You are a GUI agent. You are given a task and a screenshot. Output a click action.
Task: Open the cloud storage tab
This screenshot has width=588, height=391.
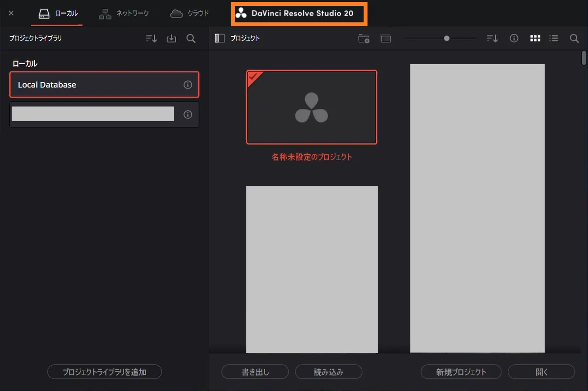click(189, 14)
